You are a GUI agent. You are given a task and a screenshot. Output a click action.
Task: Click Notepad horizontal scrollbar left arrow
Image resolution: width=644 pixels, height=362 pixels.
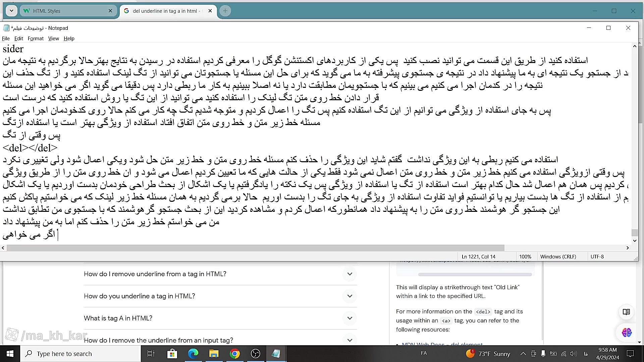point(3,248)
